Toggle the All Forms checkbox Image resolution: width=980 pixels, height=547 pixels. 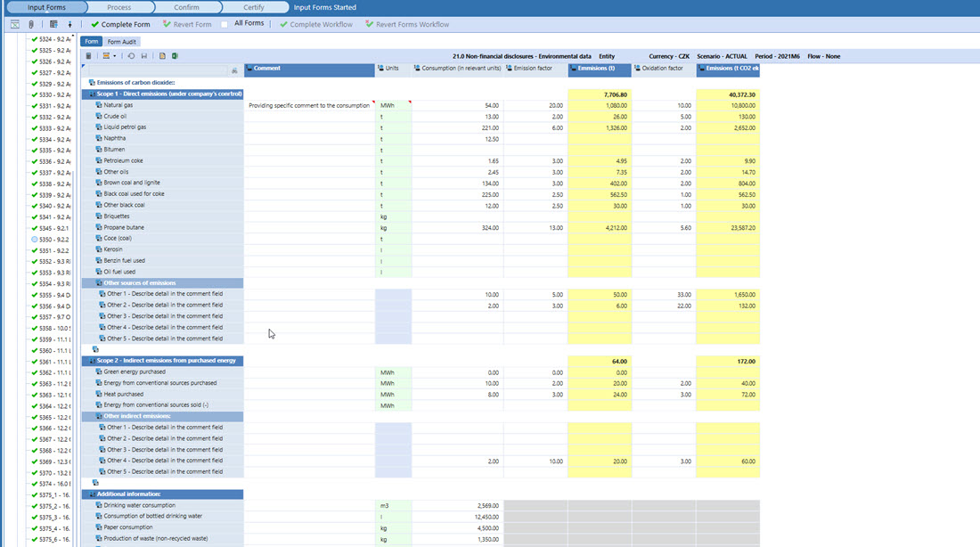tap(225, 24)
